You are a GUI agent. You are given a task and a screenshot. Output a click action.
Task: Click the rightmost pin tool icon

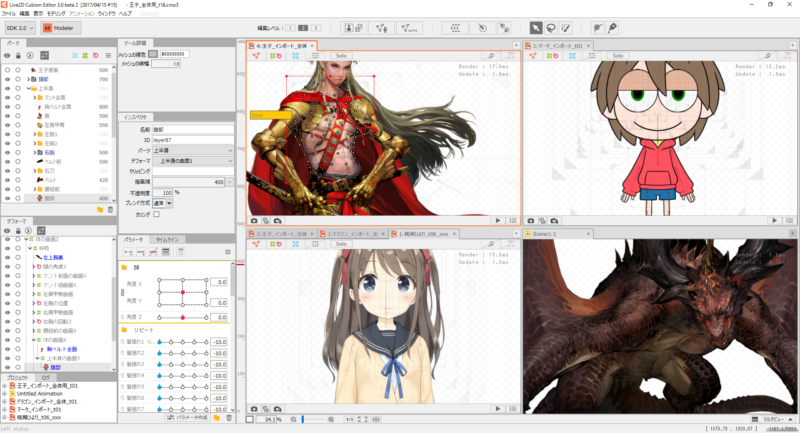pyautogui.click(x=612, y=28)
